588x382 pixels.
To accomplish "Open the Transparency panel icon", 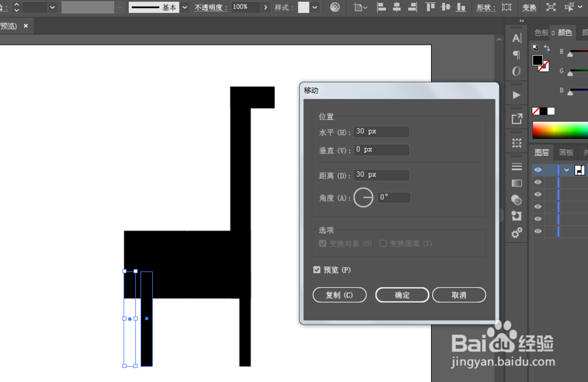I will 517,200.
